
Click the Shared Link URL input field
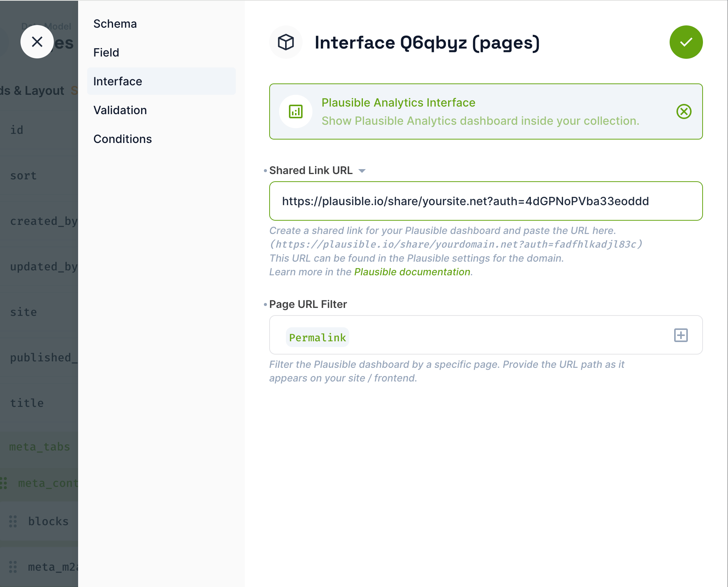coord(486,201)
